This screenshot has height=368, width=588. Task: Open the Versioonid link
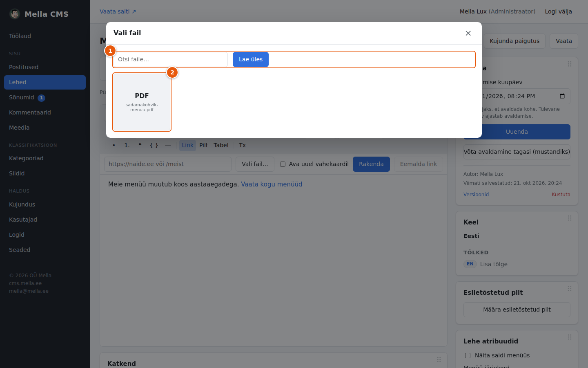[476, 195]
